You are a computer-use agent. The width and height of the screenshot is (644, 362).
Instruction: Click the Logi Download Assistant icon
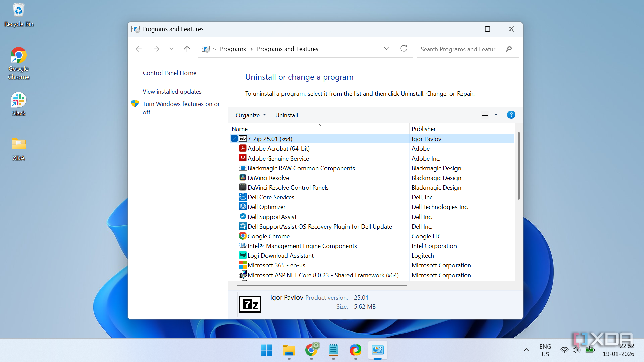(243, 255)
